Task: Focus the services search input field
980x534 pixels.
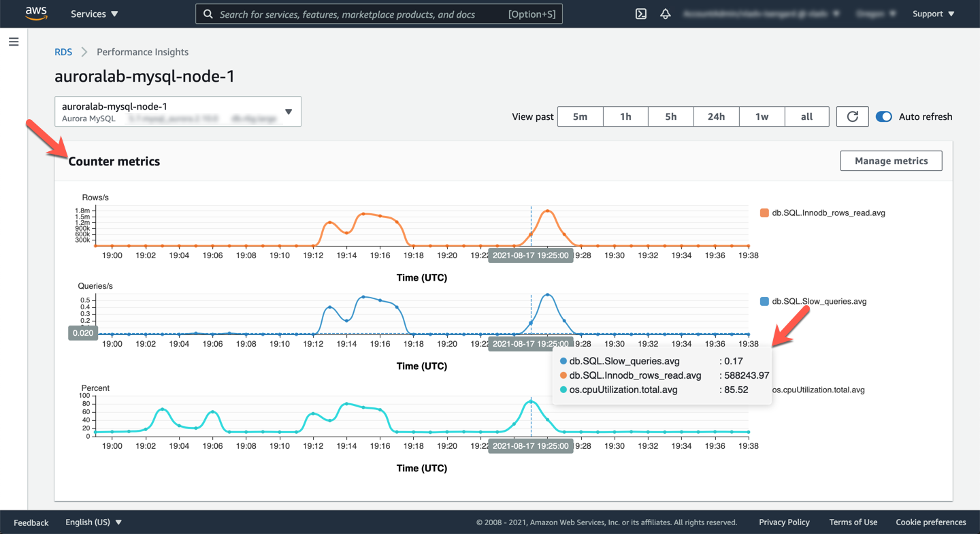Action: click(x=361, y=14)
